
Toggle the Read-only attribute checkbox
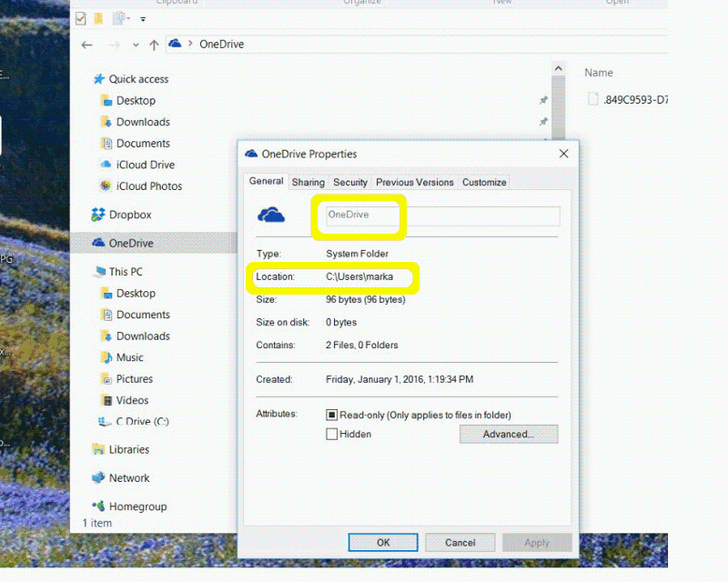click(x=332, y=415)
